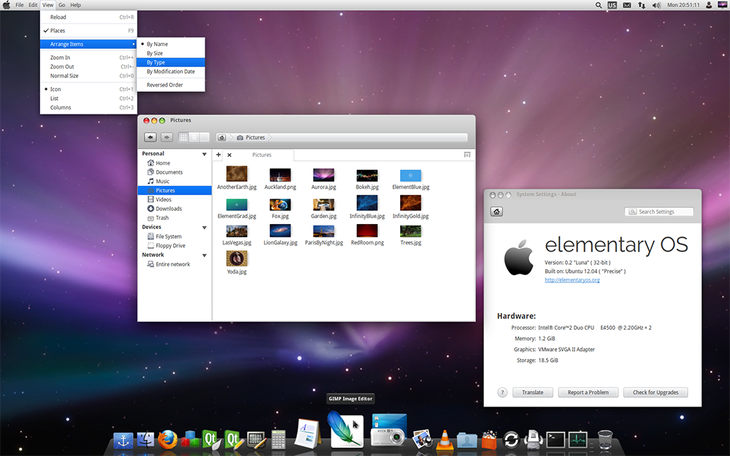
Task: Open the tab list icon beside tabs
Action: [467, 155]
